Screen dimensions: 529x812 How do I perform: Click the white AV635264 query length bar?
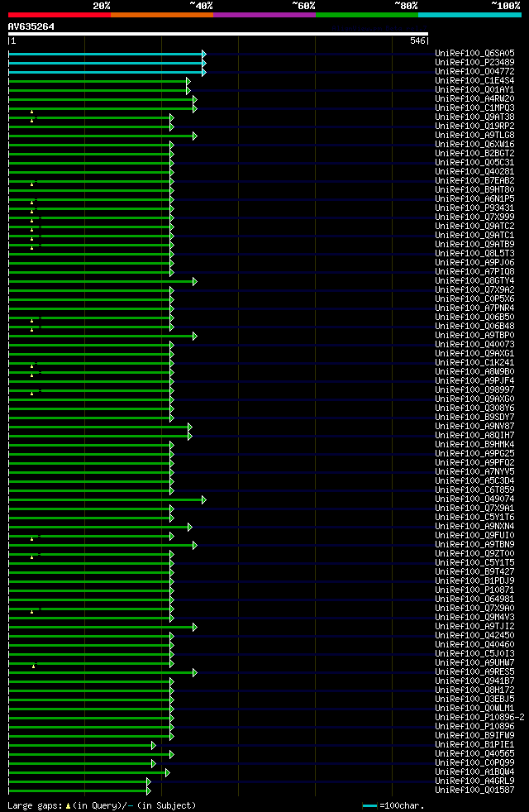click(x=218, y=34)
